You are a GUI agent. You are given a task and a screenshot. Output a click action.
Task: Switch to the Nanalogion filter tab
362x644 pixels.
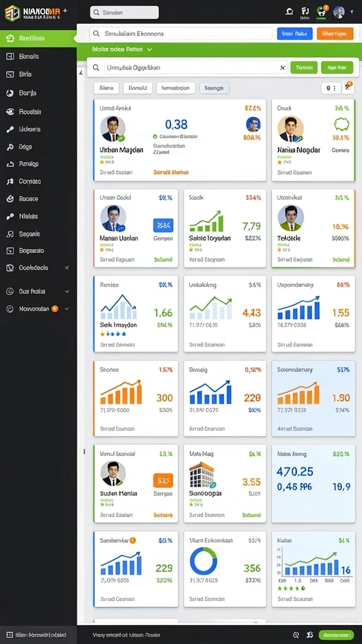176,88
